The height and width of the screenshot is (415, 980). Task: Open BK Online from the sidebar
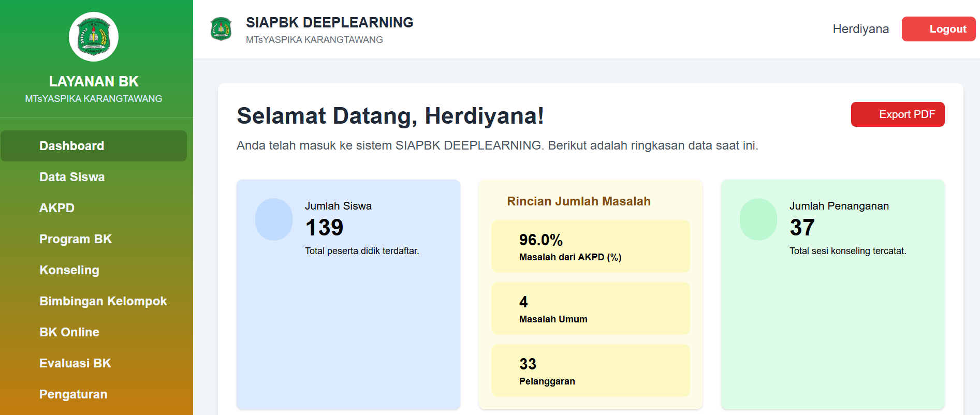[94, 332]
